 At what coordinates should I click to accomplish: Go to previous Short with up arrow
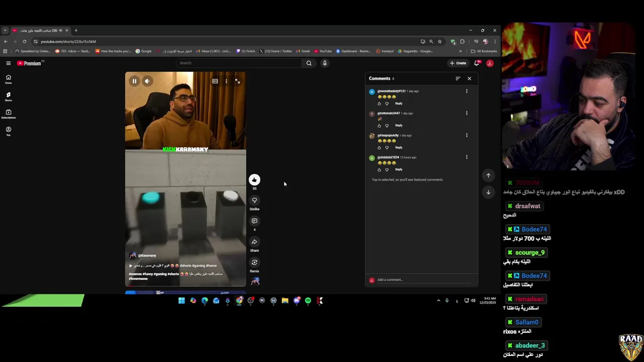pyautogui.click(x=488, y=175)
